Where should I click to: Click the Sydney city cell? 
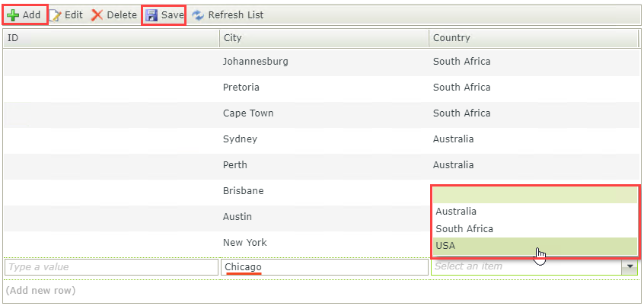(x=240, y=139)
